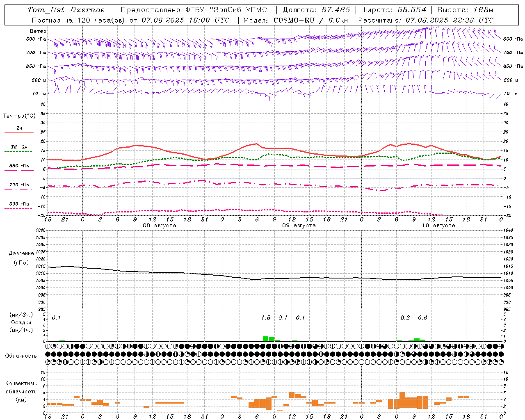Click the dotted 500 гПа temperature legend entry
This screenshot has height=420, width=525.
(x=19, y=204)
